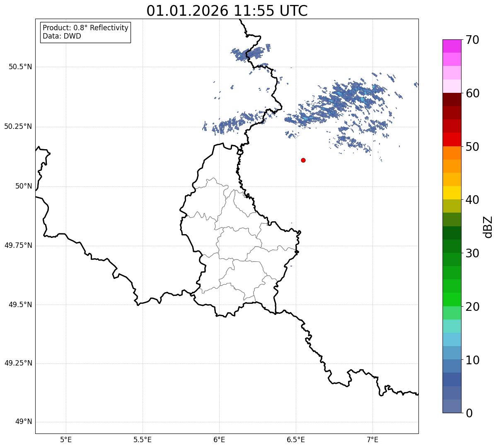The height and width of the screenshot is (448, 498).
Task: Click the 'Product: 0.8° Reflectivity' label
Action: (x=86, y=28)
